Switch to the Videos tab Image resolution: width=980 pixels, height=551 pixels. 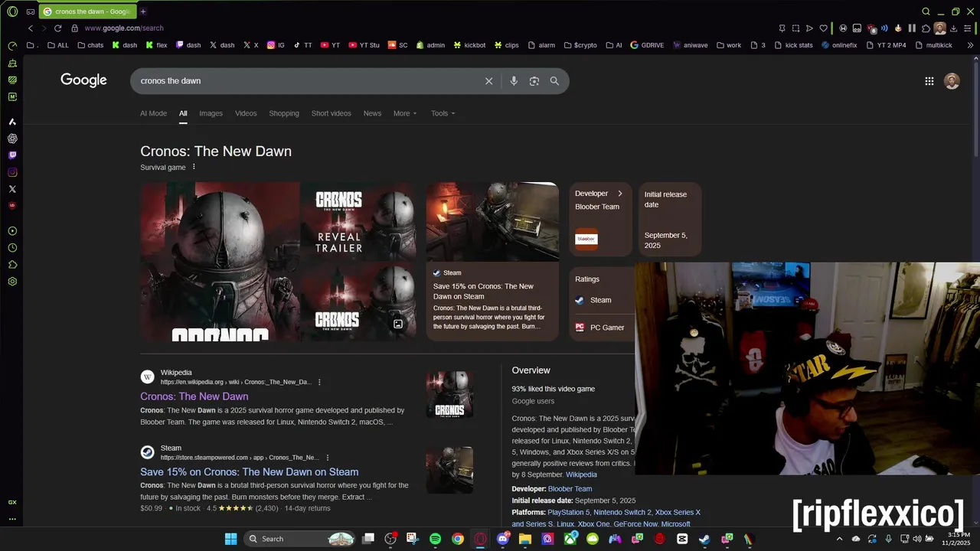(x=246, y=113)
